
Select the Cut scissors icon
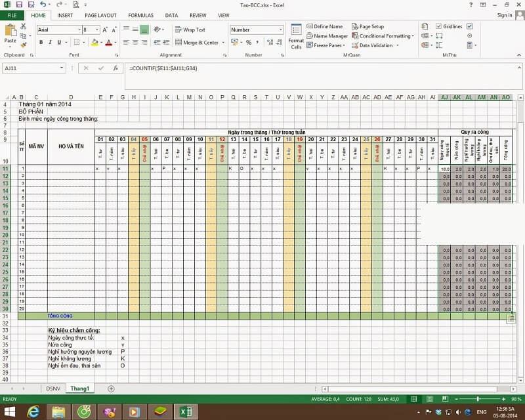pyautogui.click(x=24, y=26)
